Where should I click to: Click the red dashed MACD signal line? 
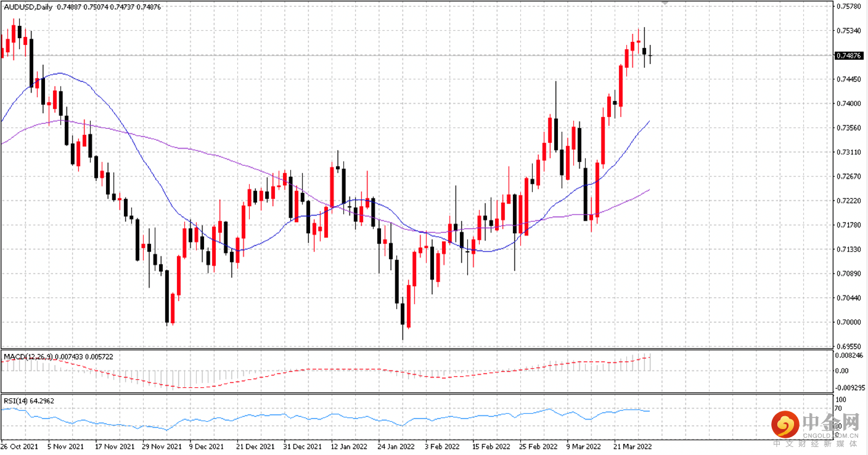point(185,387)
